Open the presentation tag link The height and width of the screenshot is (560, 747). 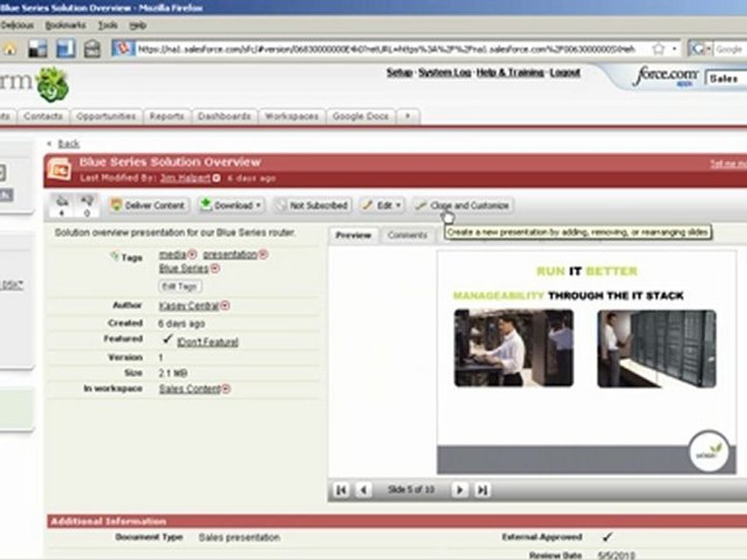click(230, 255)
